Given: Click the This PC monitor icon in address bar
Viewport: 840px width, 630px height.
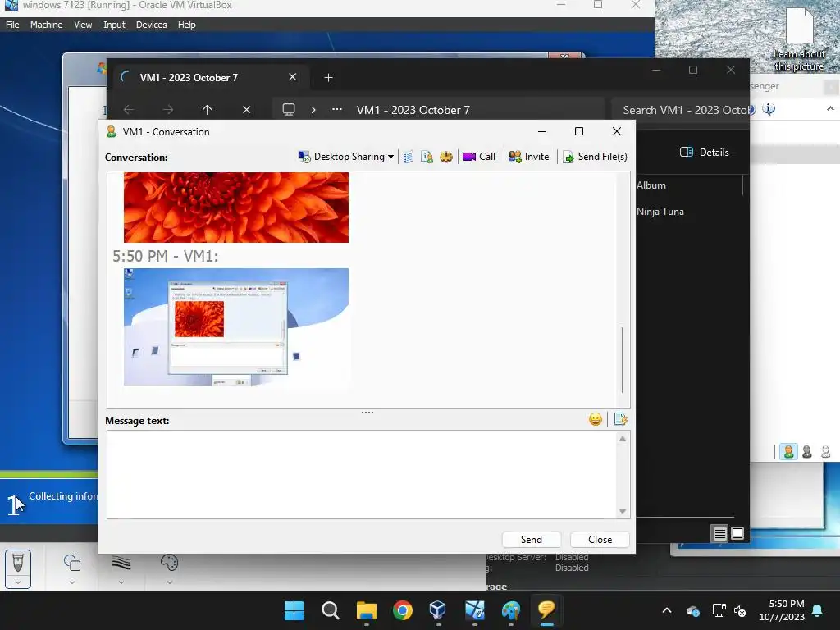Looking at the screenshot, I should [289, 110].
